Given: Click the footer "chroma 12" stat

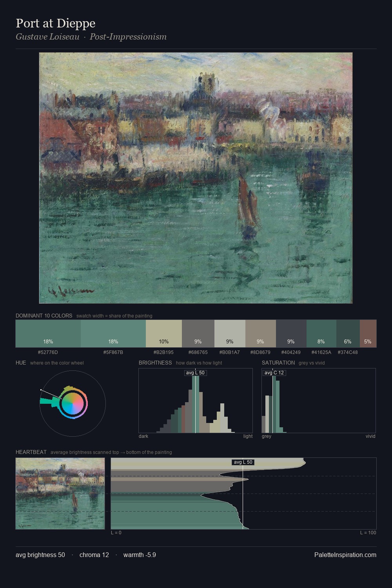Looking at the screenshot, I should point(94,555).
